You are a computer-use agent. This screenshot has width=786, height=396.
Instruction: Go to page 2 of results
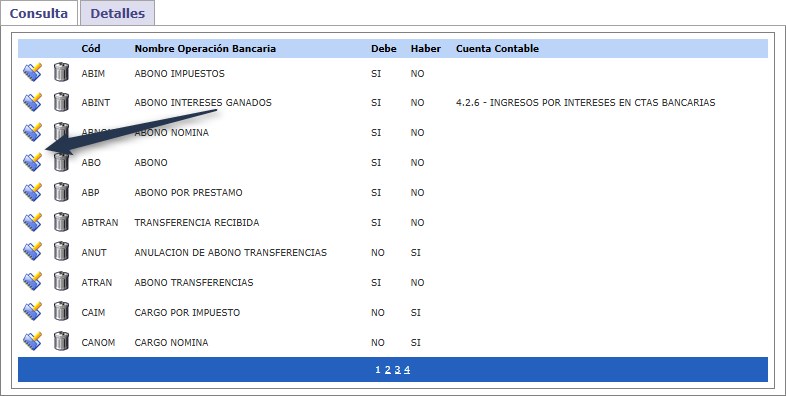click(x=387, y=370)
